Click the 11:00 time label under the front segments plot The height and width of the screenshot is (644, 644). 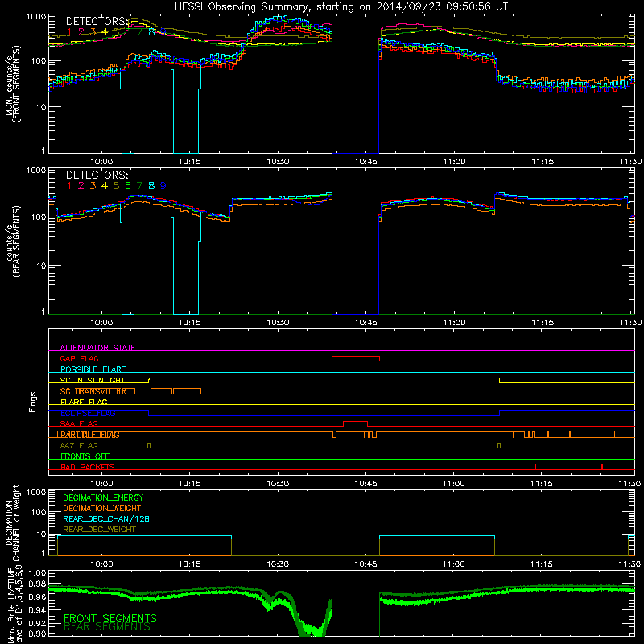click(x=454, y=162)
